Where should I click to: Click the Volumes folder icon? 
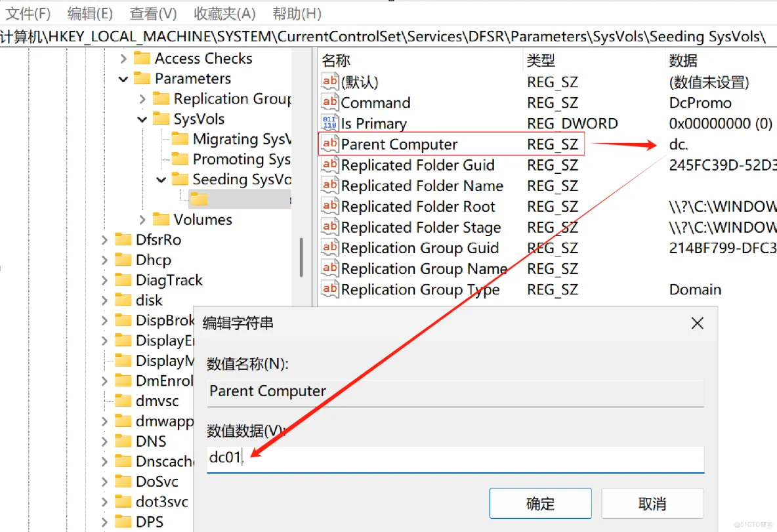161,219
